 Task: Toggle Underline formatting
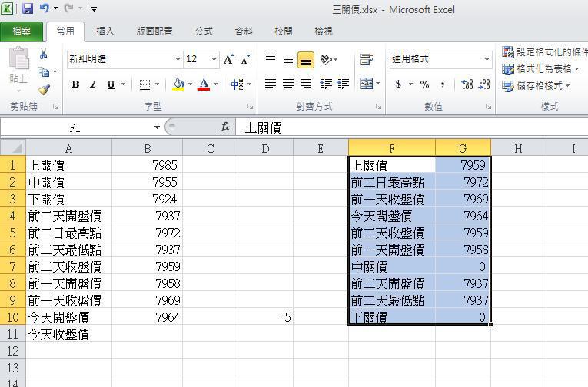point(111,84)
